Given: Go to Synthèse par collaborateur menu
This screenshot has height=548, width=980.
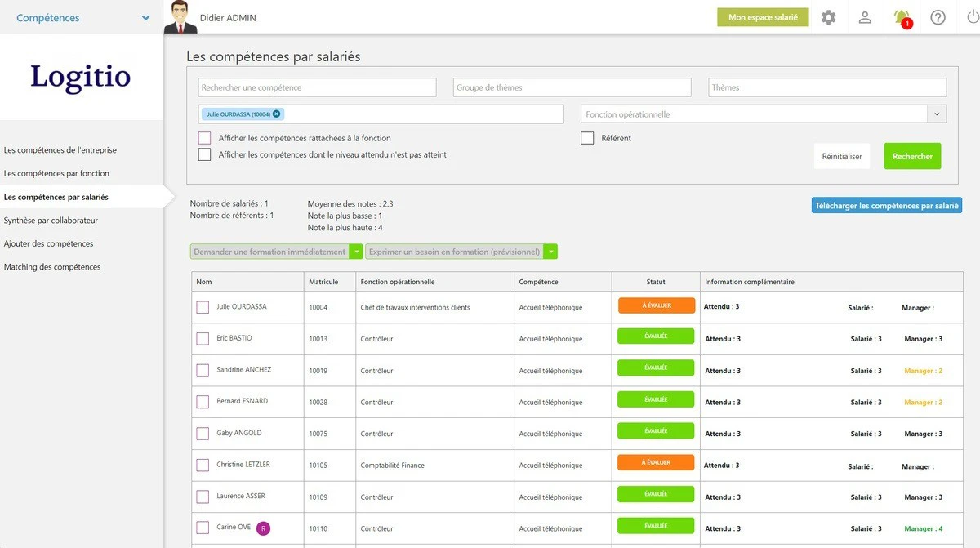Looking at the screenshot, I should [51, 221].
